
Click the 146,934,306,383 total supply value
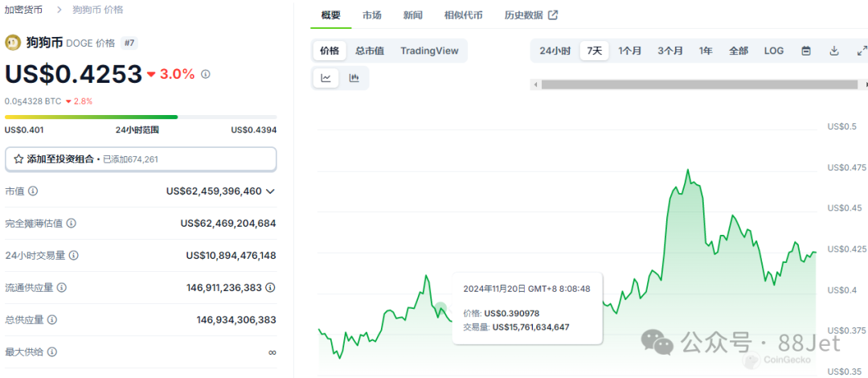[x=236, y=320]
